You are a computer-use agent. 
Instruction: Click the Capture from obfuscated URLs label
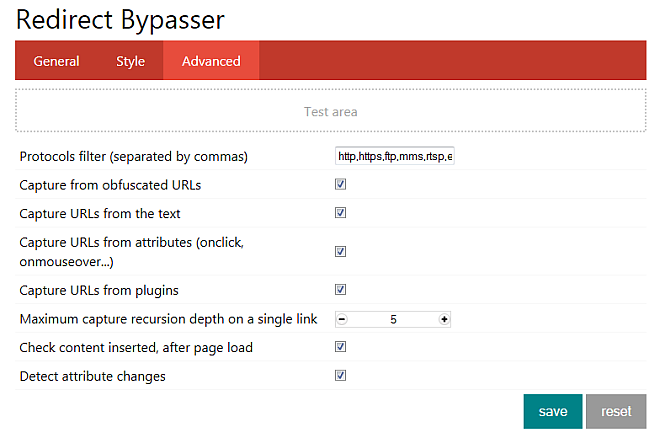click(x=110, y=185)
